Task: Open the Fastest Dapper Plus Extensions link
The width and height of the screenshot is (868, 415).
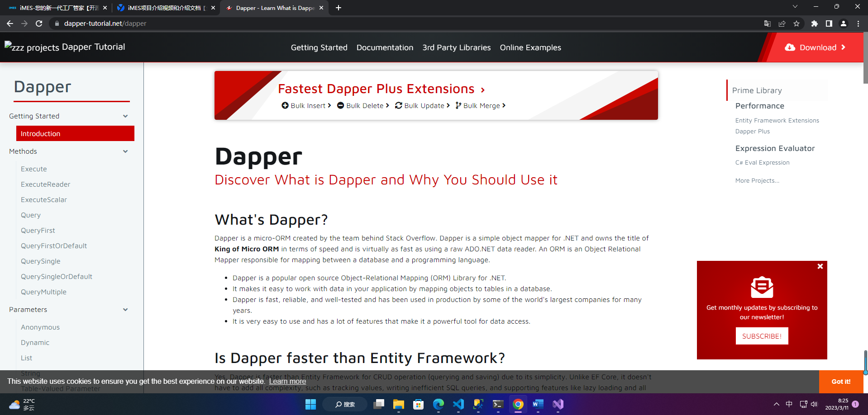Action: (x=381, y=89)
